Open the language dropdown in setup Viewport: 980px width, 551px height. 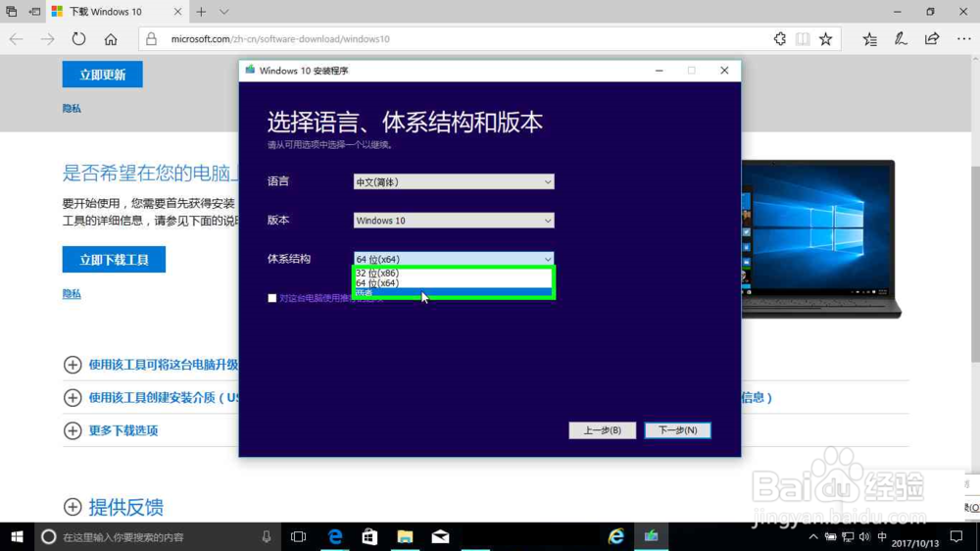454,182
